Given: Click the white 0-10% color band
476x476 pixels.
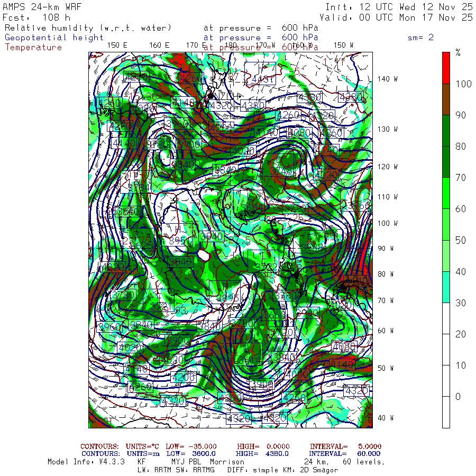Looking at the screenshot, I should point(446,381).
